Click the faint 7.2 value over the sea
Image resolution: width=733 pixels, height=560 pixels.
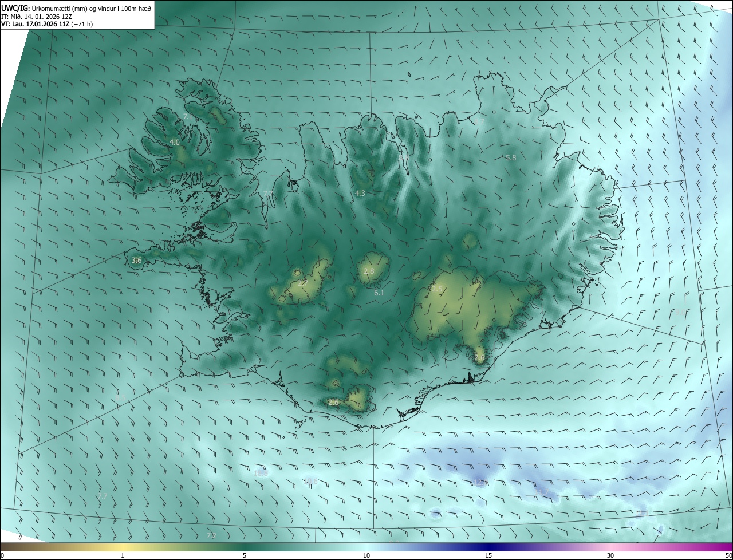coord(211,536)
